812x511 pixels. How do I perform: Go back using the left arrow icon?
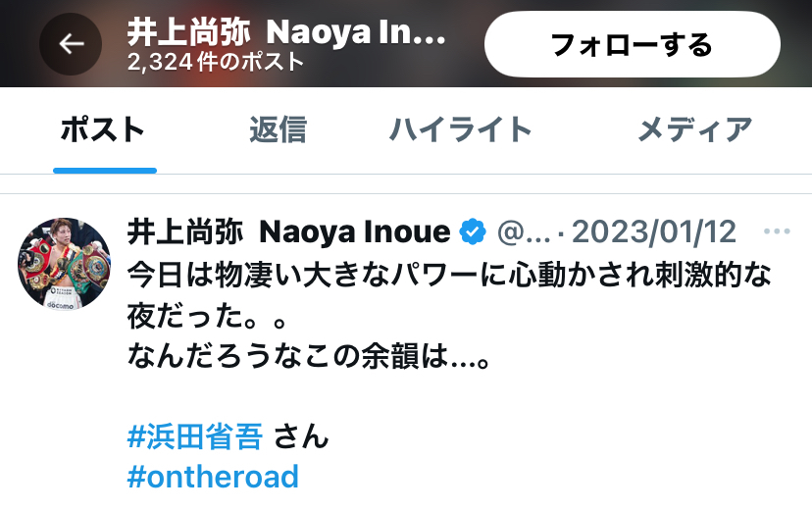coord(71,43)
